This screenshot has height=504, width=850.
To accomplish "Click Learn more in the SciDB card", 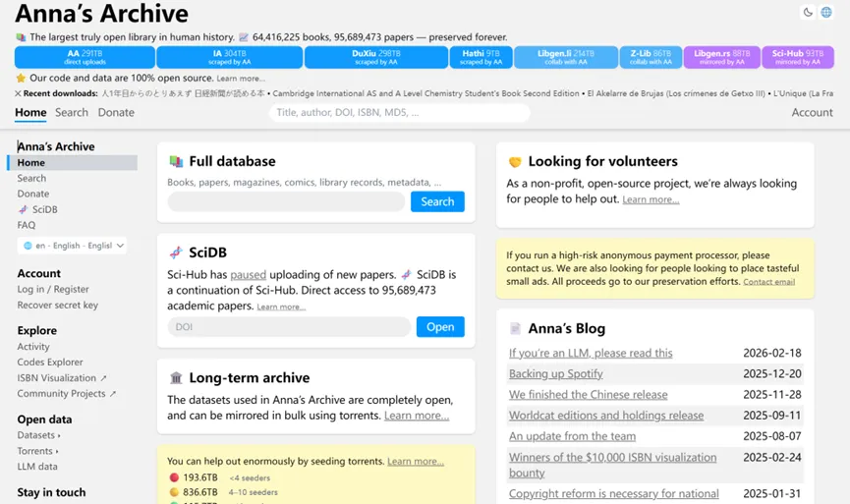I will 281,308.
